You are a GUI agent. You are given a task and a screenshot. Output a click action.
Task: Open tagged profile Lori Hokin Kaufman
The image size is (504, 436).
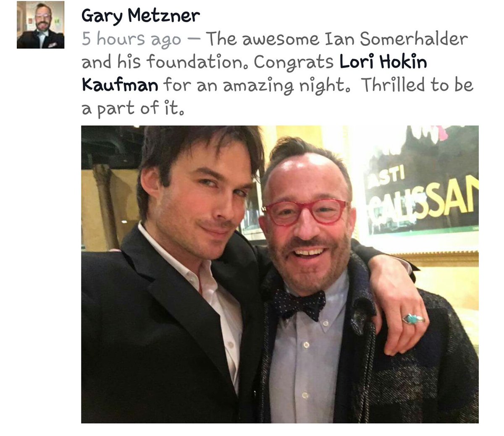click(254, 74)
